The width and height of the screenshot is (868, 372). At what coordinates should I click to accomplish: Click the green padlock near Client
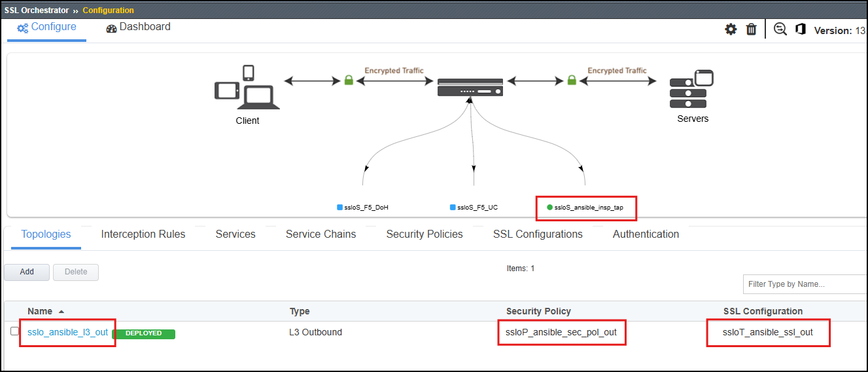click(349, 81)
